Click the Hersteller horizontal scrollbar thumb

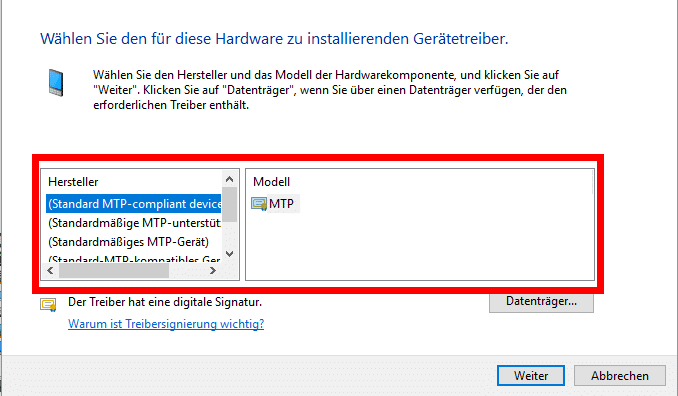pos(114,271)
